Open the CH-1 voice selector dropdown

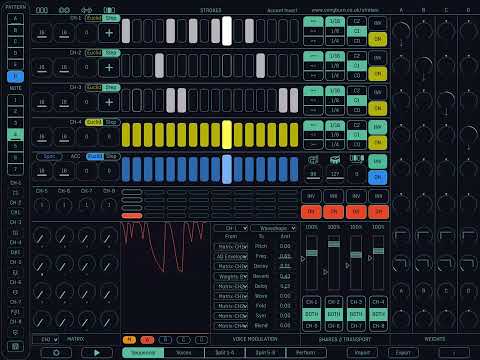231,228
